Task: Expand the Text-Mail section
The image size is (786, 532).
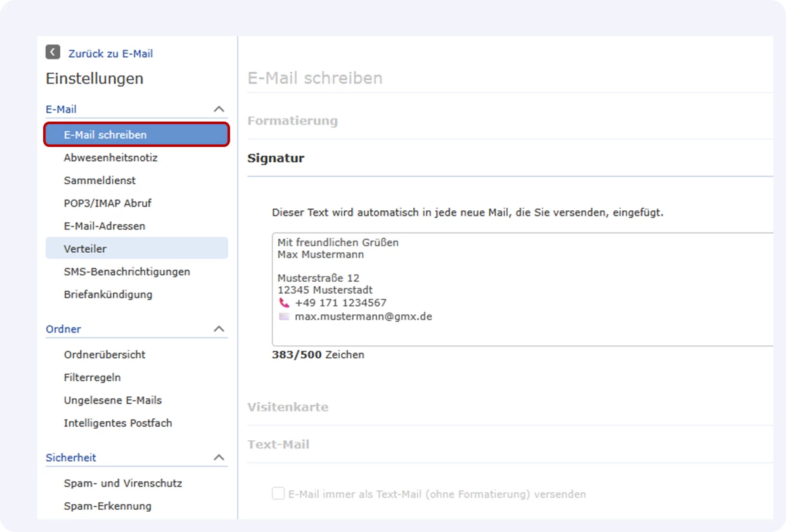Action: (278, 445)
